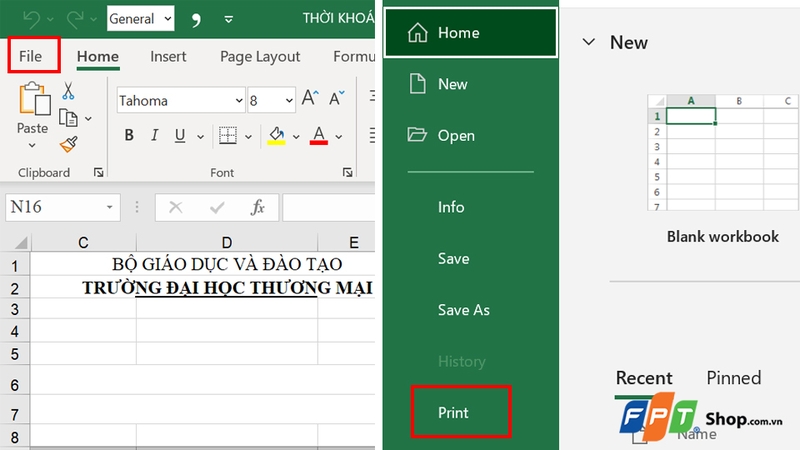Click cell with BỘ GIÁO DỤC VÀ ĐÀO TẠO

[x=227, y=264]
